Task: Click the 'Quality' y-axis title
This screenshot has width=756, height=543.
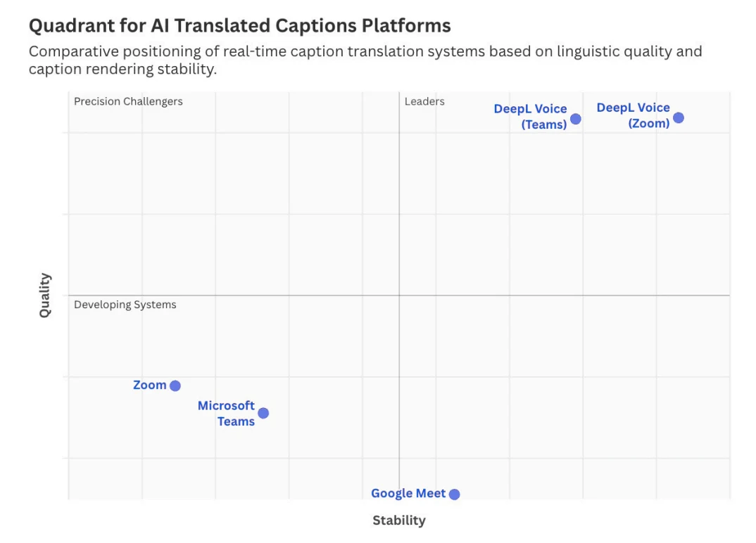Action: [x=45, y=295]
